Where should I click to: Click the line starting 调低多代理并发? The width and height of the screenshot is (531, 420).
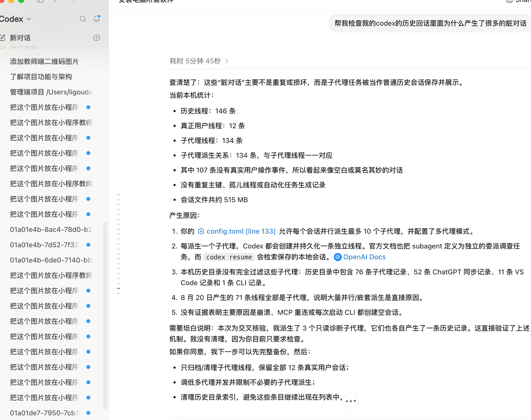[248, 382]
